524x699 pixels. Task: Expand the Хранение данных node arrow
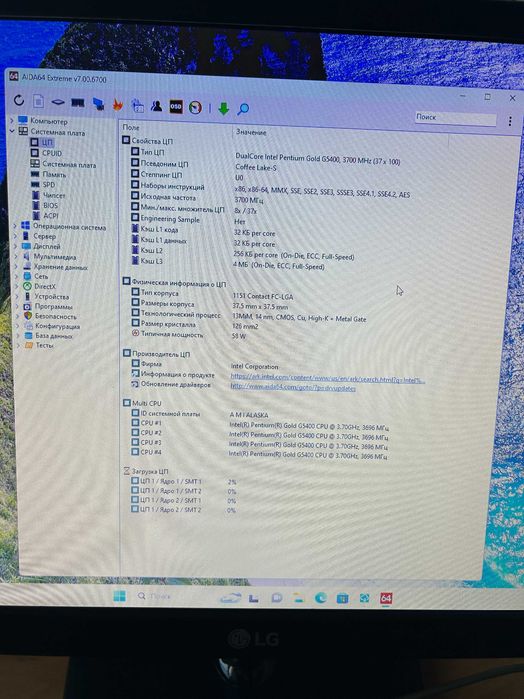(17, 267)
